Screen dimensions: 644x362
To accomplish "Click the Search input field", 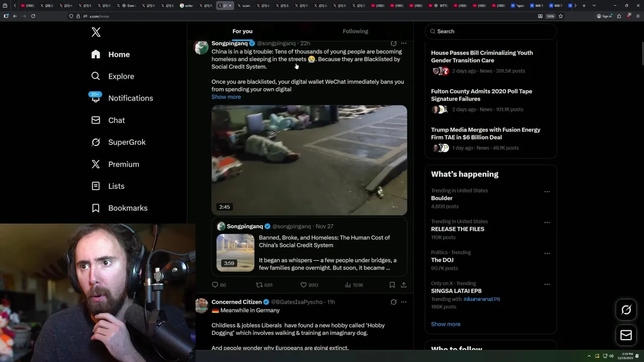I will (x=491, y=31).
